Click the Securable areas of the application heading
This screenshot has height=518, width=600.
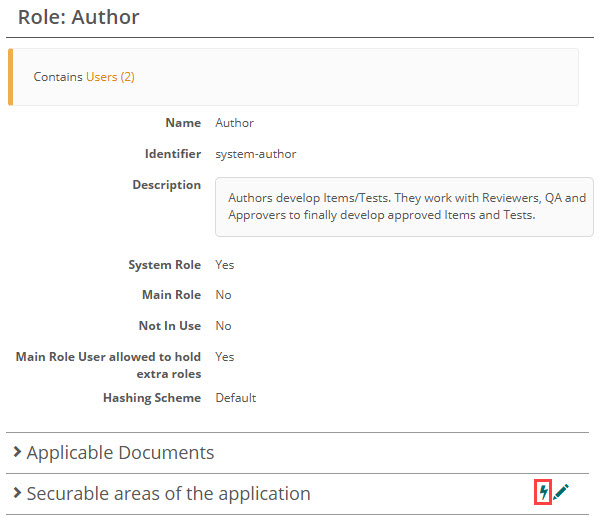tap(168, 494)
